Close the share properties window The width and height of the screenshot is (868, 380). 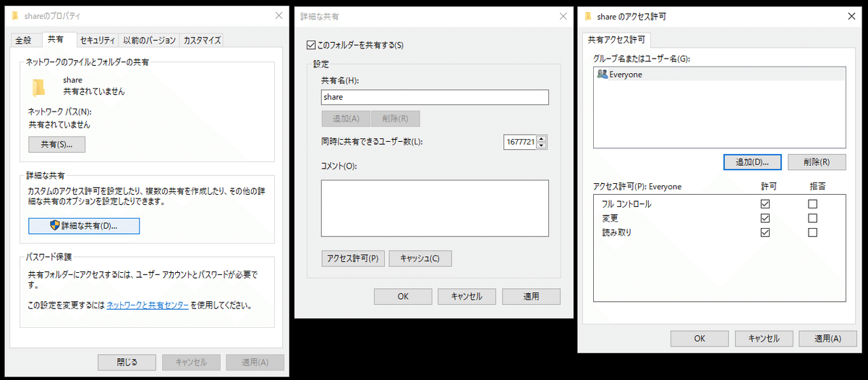pos(278,15)
